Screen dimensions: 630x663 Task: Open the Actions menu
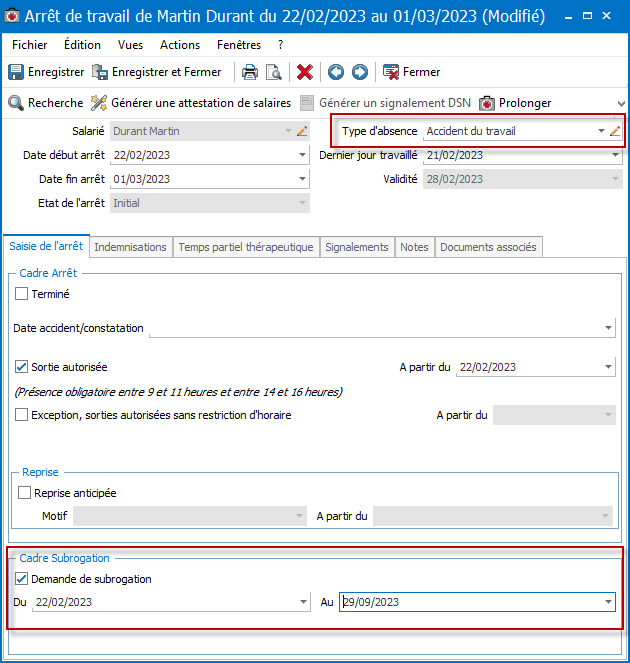tap(180, 45)
